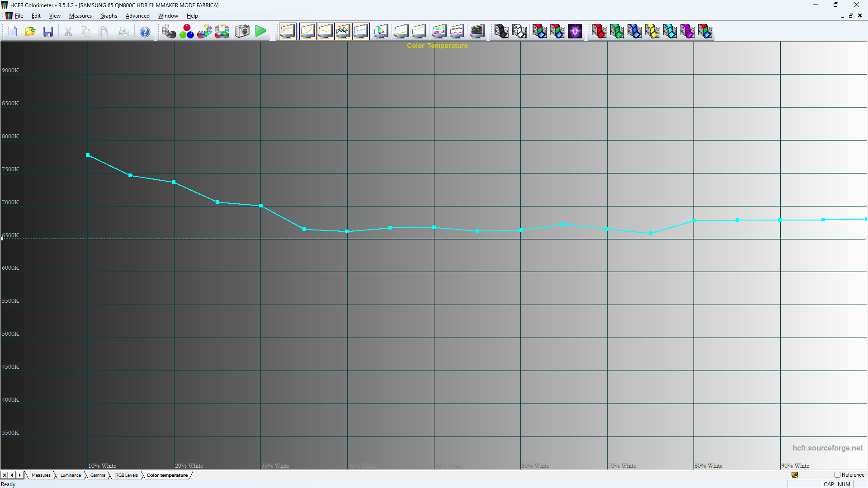Viewport: 868px width, 488px height.
Task: Open the Luminance graph view
Action: click(x=308, y=31)
